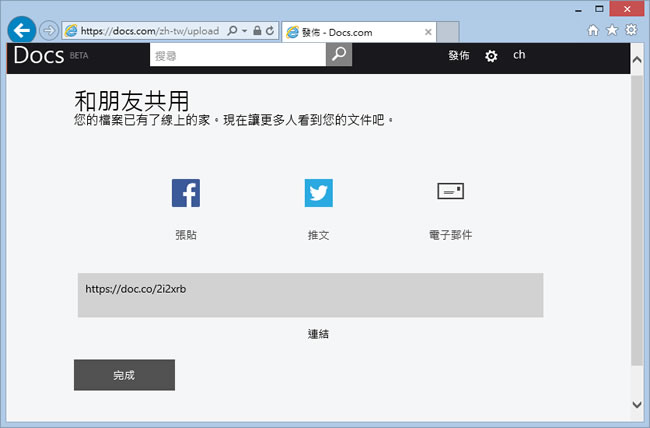Click the docs.com URL in the address bar
This screenshot has width=650, height=428.
(x=150, y=31)
